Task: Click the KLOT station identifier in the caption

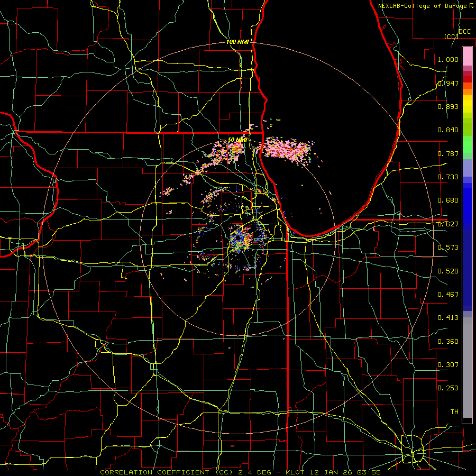Action: pyautogui.click(x=296, y=472)
